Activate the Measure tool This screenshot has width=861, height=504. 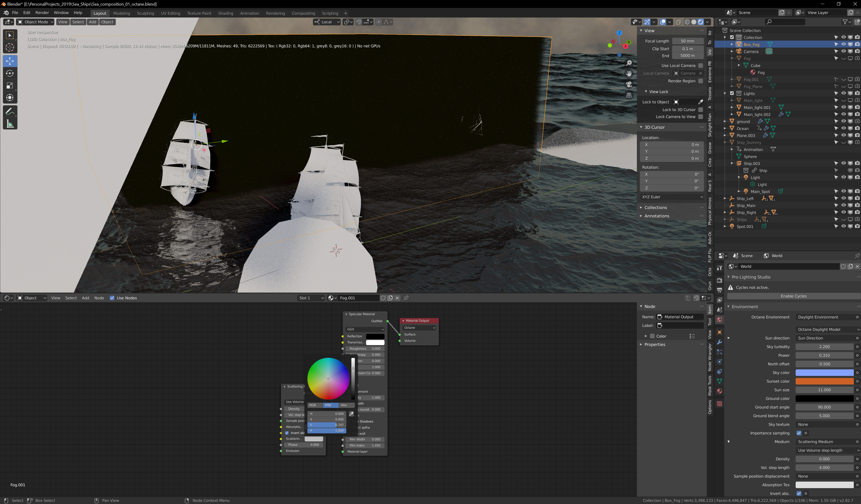10,124
